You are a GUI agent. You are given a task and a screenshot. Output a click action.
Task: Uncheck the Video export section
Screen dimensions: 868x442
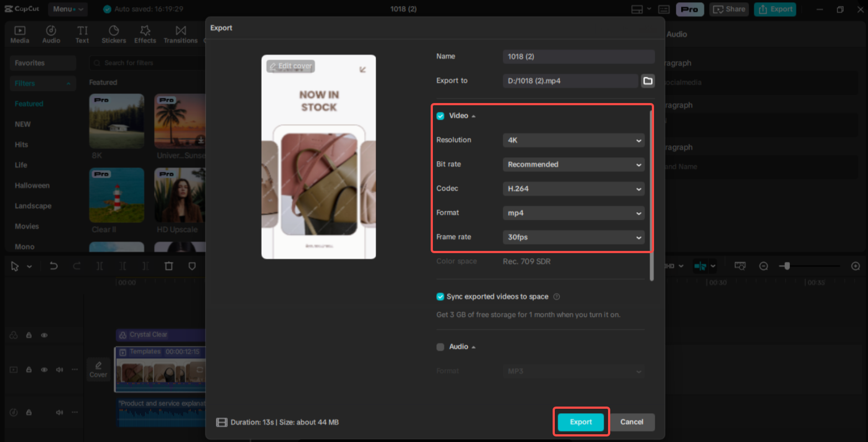click(440, 115)
